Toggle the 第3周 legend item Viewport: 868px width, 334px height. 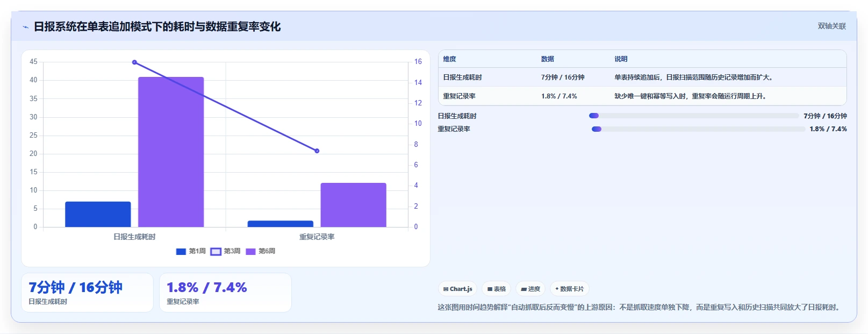(226, 251)
